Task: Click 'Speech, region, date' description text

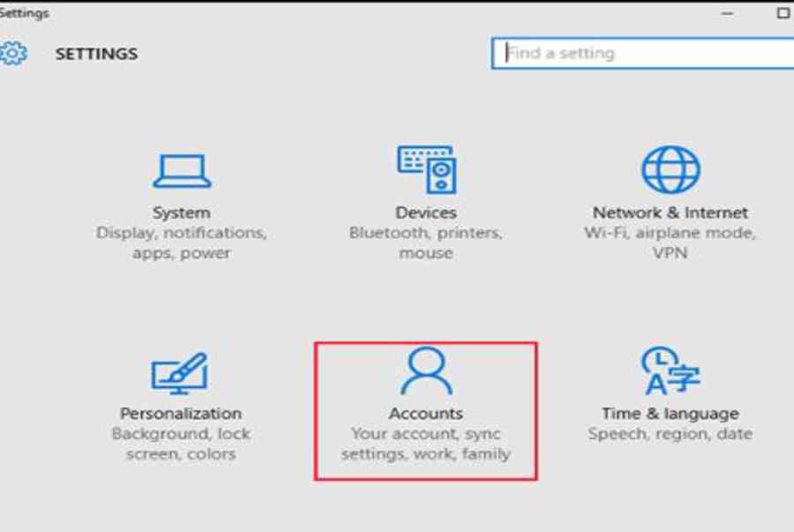Action: pyautogui.click(x=670, y=434)
